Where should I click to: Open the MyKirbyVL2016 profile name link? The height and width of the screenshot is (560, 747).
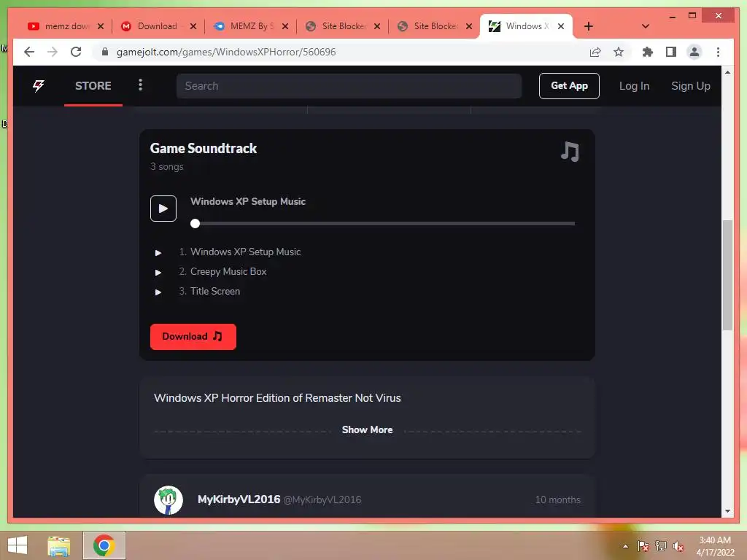(239, 499)
